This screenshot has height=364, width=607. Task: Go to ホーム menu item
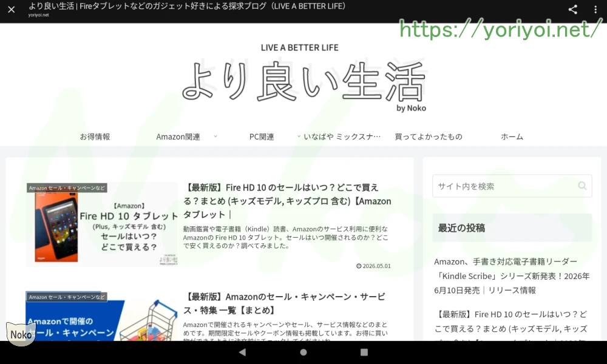pos(512,136)
